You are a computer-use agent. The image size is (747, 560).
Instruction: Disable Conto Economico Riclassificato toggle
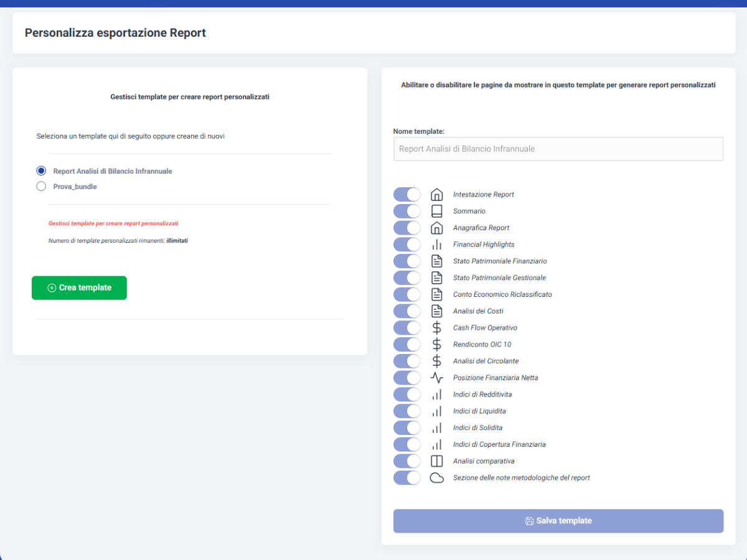tap(407, 294)
